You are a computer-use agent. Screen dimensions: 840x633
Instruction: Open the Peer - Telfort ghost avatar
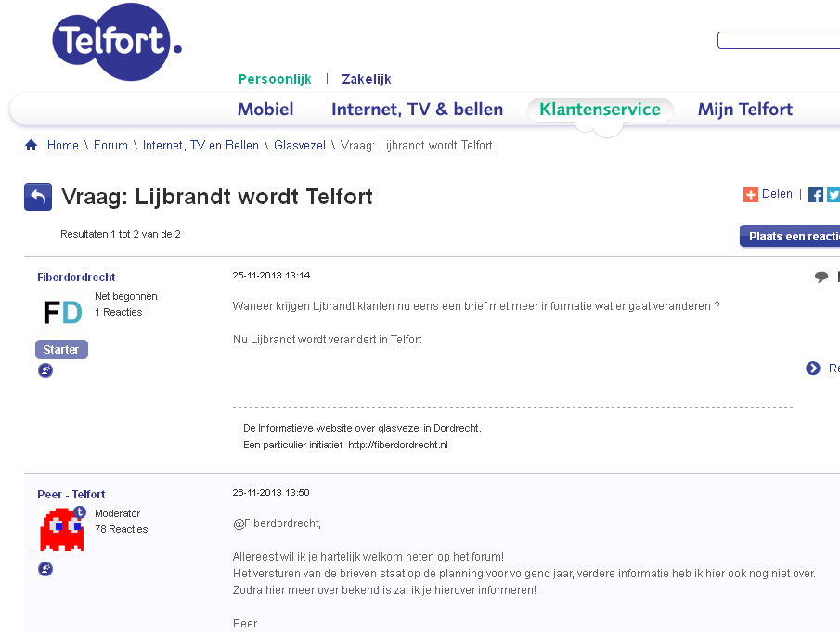62,529
